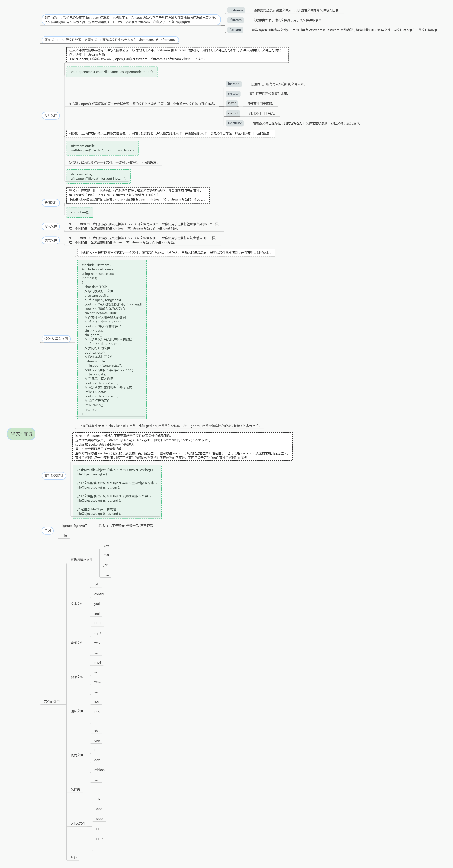Image resolution: width=453 pixels, height=868 pixels.
Task: Select the ios::trunc mode label
Action: click(x=235, y=123)
